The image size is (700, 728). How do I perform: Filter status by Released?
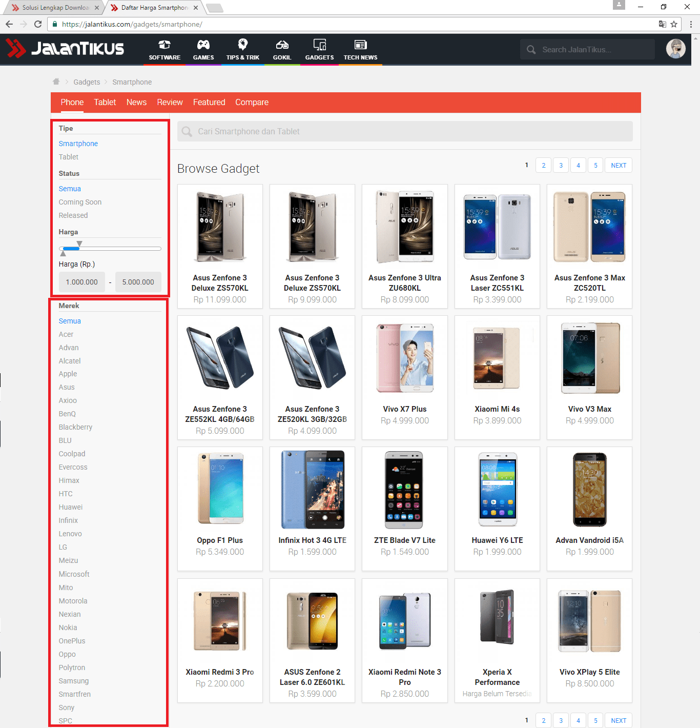point(73,215)
